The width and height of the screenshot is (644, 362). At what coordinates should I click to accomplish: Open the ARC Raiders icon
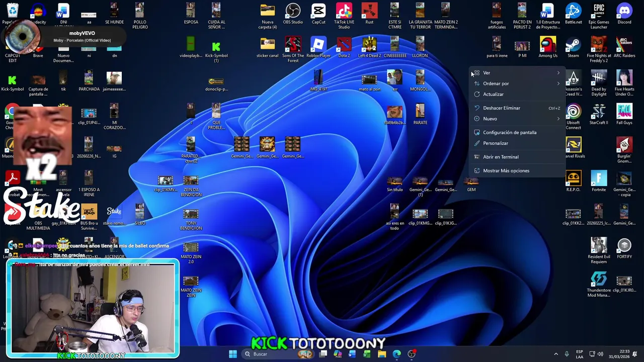pos(624,48)
